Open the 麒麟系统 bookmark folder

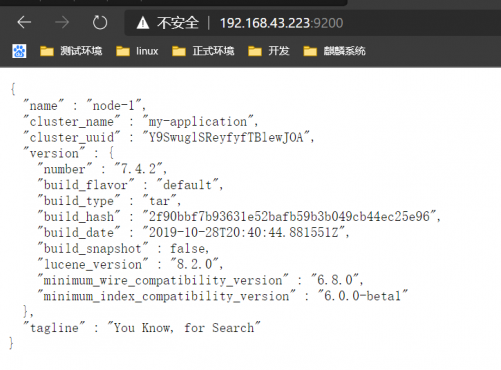point(334,51)
